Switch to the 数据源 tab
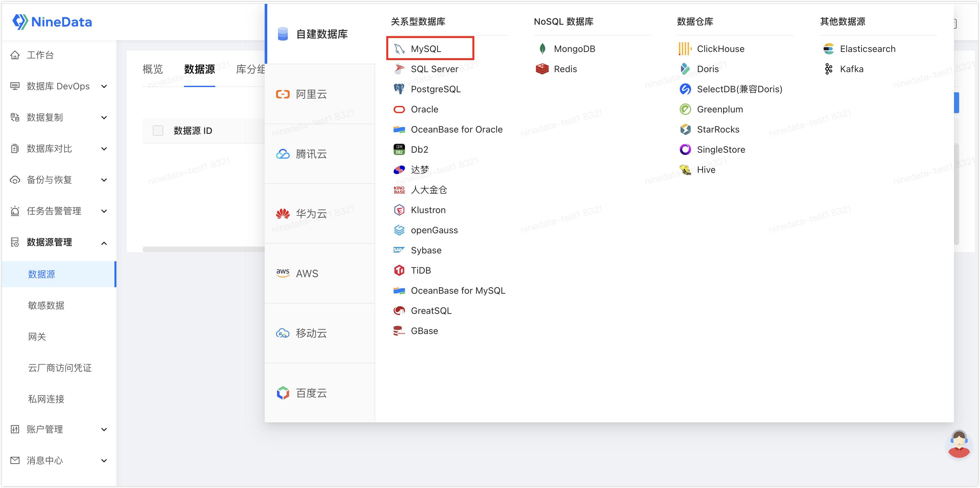 pyautogui.click(x=199, y=69)
